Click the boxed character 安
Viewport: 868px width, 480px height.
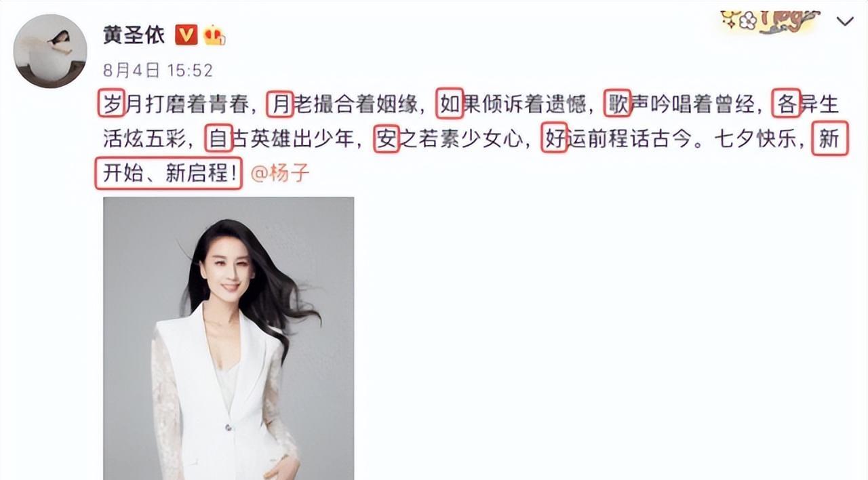[x=387, y=140]
